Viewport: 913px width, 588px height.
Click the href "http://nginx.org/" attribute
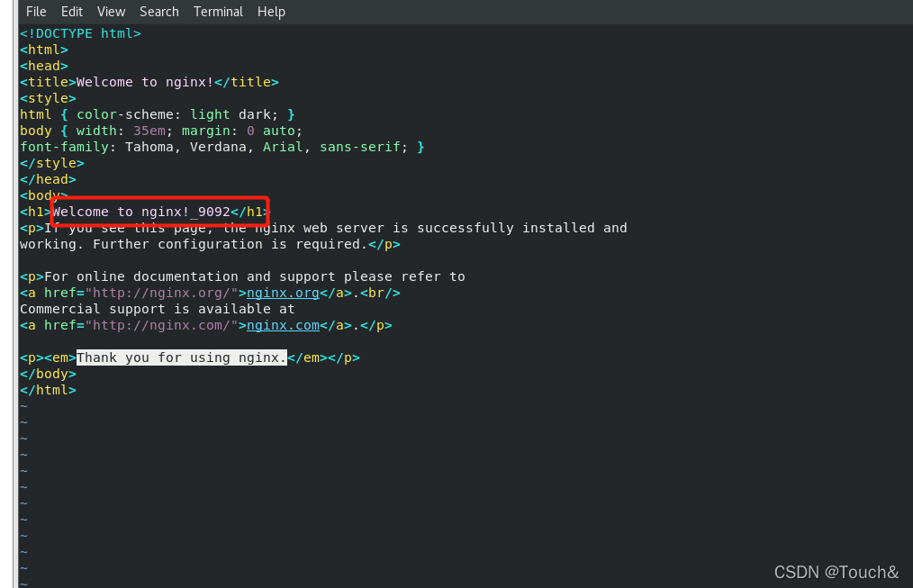pos(141,293)
